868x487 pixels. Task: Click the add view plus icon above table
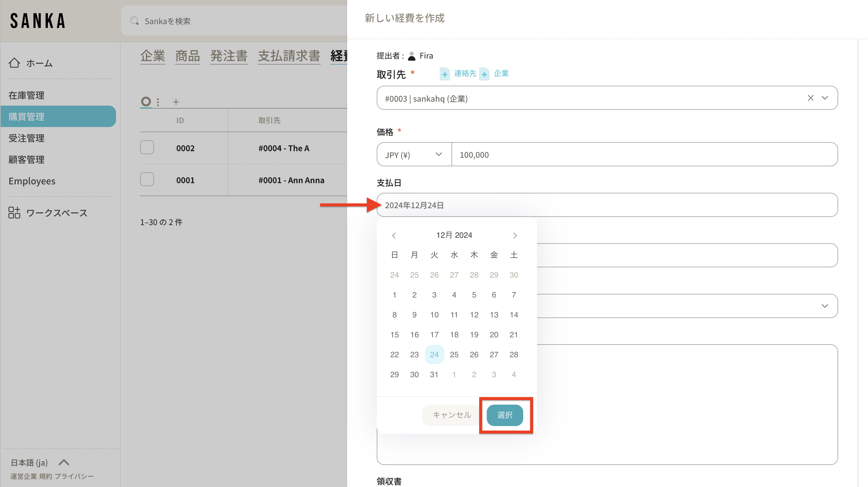(x=175, y=102)
